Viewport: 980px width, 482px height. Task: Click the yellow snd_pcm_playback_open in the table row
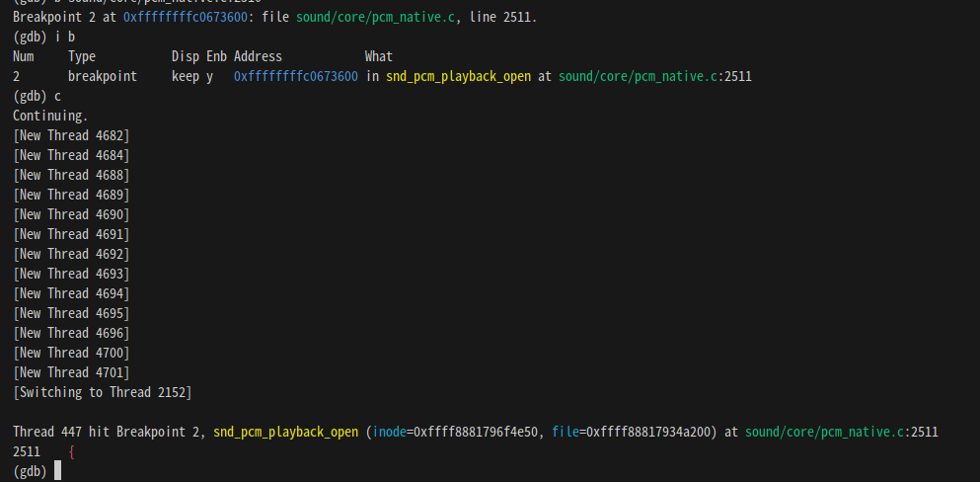[459, 77]
